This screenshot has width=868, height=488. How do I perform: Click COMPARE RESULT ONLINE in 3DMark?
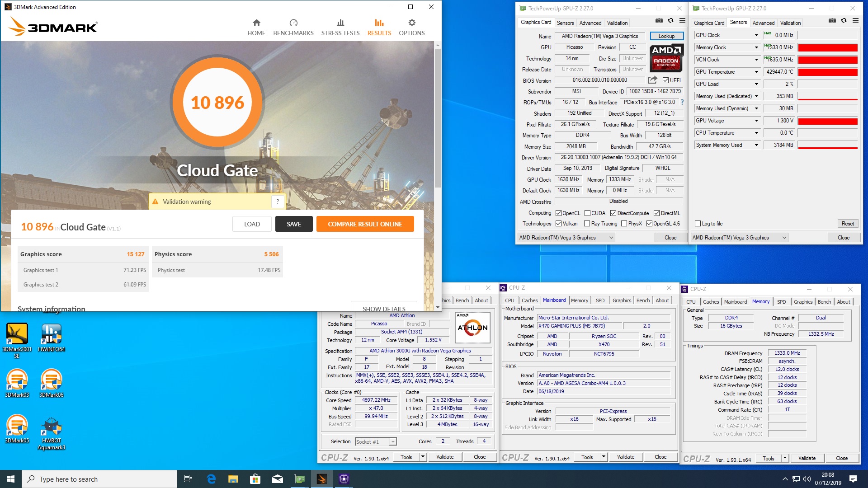365,224
